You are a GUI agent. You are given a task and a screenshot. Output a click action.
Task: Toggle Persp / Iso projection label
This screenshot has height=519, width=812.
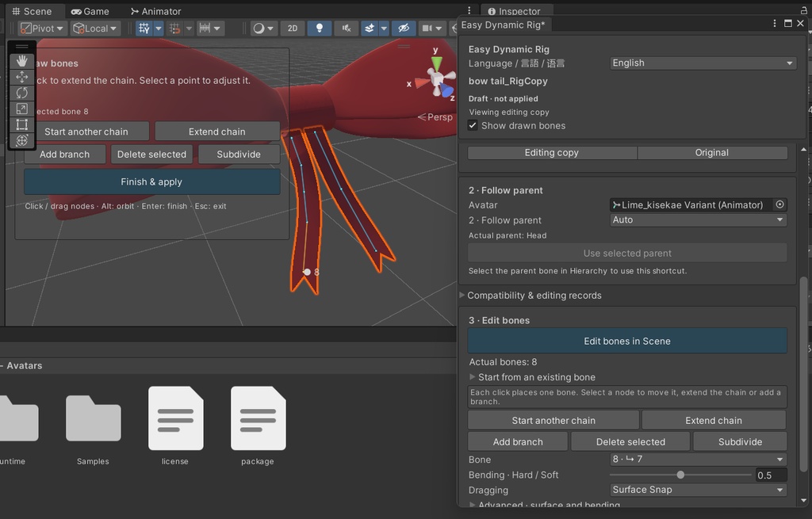435,117
